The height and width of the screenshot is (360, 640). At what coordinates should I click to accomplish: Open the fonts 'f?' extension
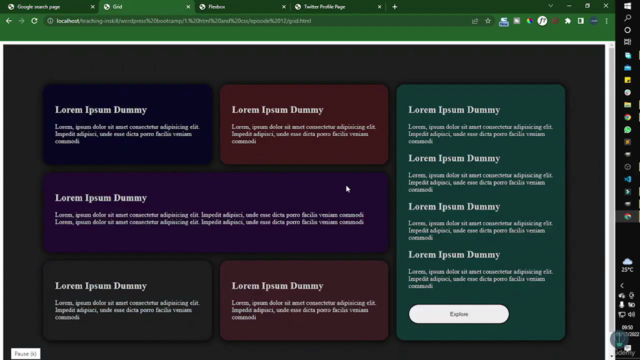click(542, 21)
